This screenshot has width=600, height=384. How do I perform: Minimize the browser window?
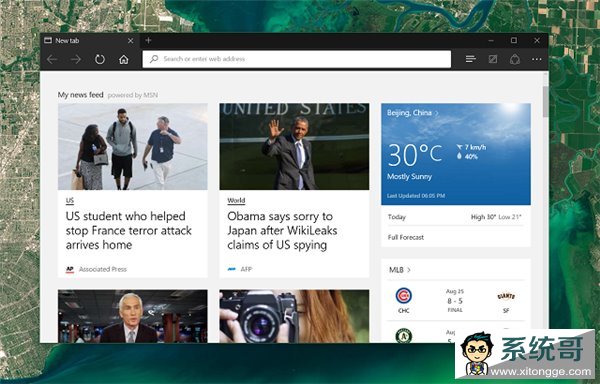click(x=491, y=40)
